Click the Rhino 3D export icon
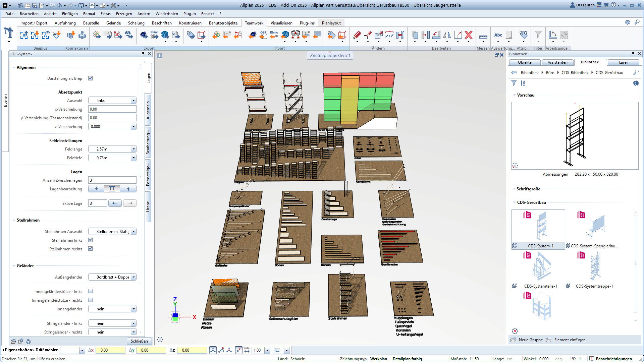Viewport: 644px width, 362px height. (x=154, y=35)
